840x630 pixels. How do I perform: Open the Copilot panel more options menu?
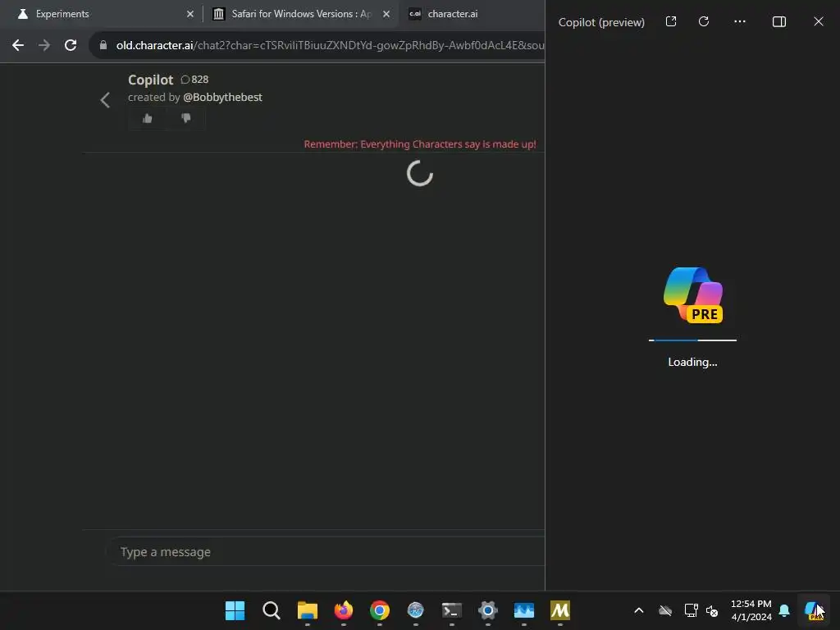click(740, 21)
